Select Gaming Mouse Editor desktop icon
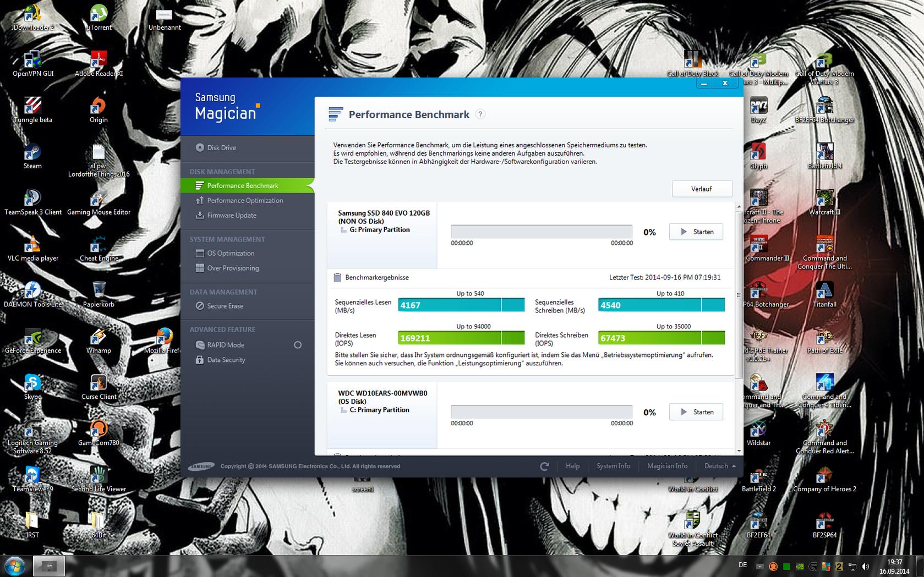This screenshot has width=924, height=577. (x=99, y=202)
